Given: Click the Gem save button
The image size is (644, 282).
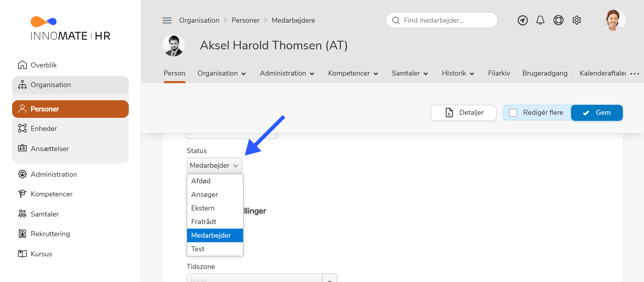Looking at the screenshot, I should coord(597,113).
